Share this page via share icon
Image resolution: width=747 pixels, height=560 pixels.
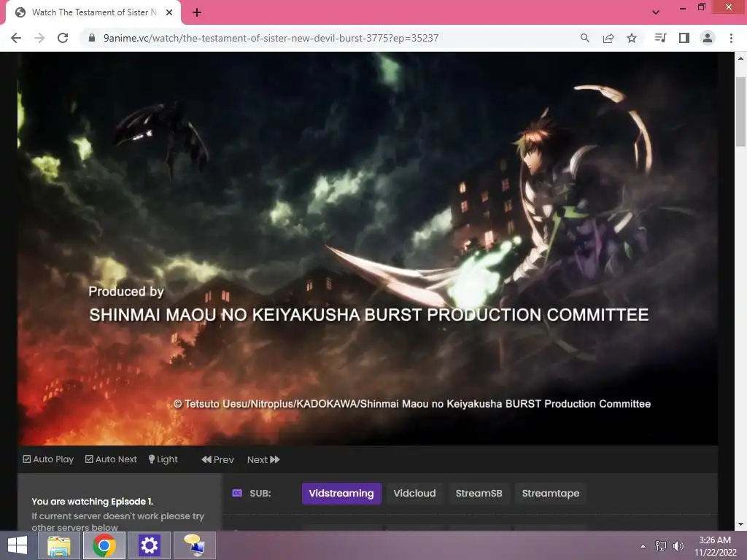(608, 38)
